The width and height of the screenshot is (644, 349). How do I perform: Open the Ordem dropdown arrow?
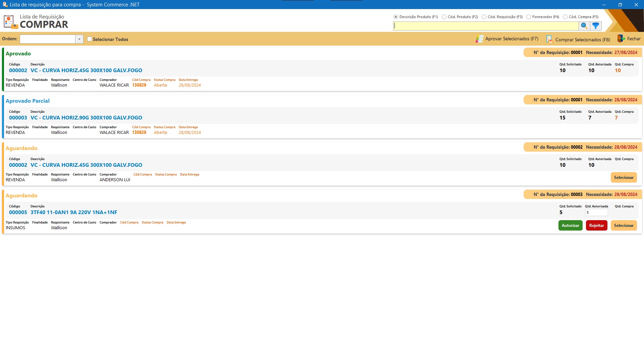(x=79, y=39)
